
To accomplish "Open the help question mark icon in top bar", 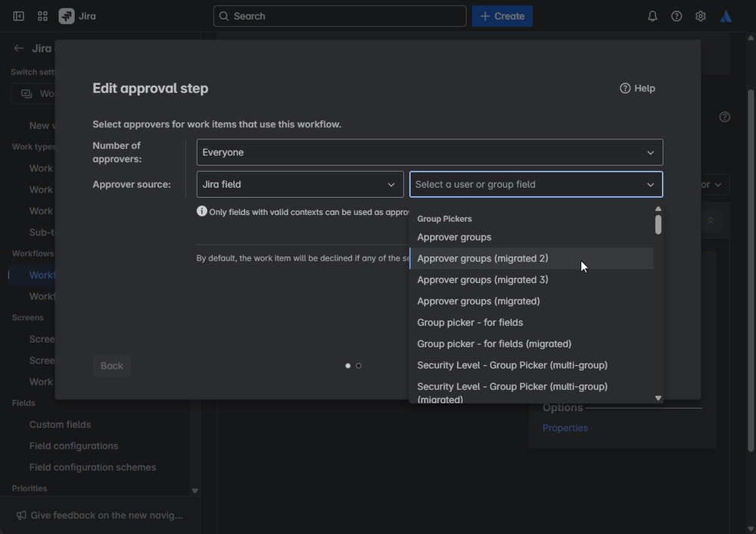I will (x=677, y=16).
